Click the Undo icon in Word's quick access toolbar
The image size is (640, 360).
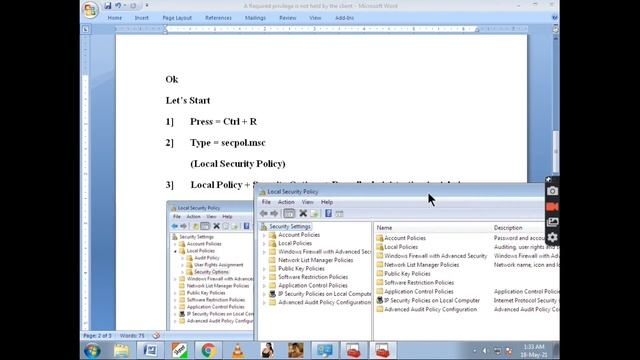pos(118,6)
